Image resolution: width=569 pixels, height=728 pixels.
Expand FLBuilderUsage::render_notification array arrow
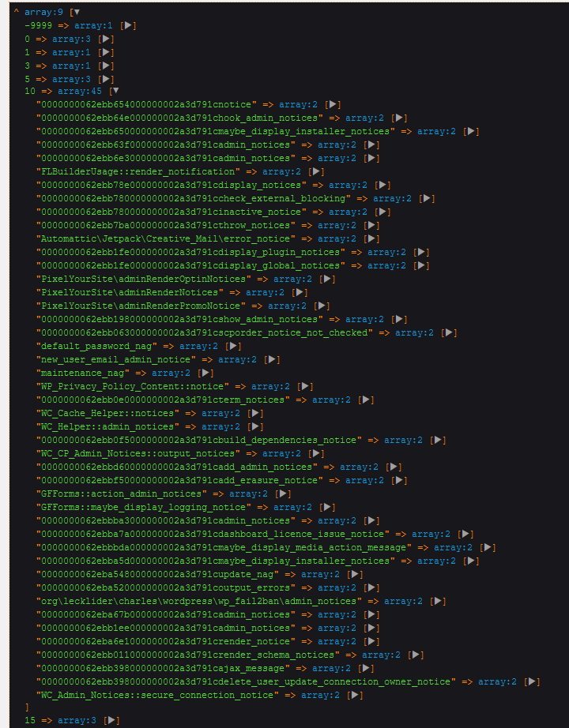[316, 172]
